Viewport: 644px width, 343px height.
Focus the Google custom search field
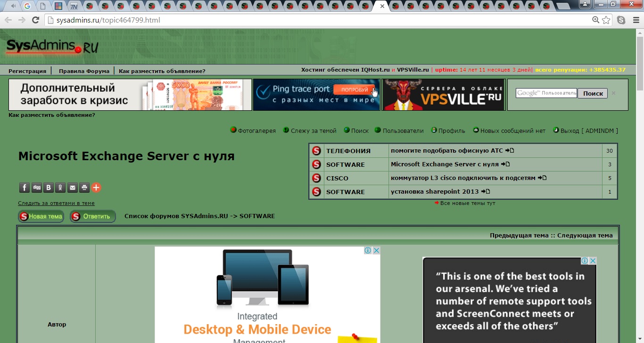(546, 93)
